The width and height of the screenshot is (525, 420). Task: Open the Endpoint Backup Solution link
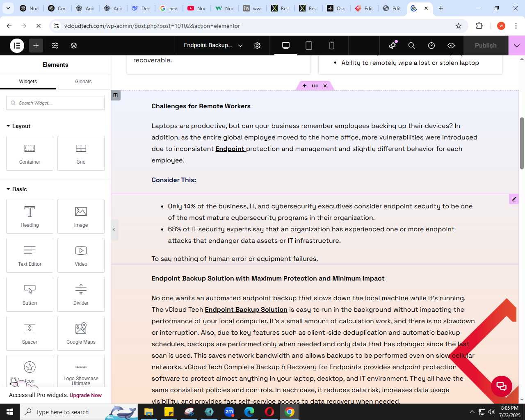pos(246,310)
